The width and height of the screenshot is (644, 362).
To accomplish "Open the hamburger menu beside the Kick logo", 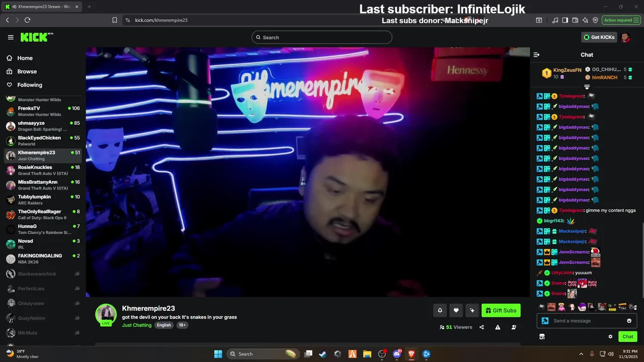I will [x=11, y=37].
